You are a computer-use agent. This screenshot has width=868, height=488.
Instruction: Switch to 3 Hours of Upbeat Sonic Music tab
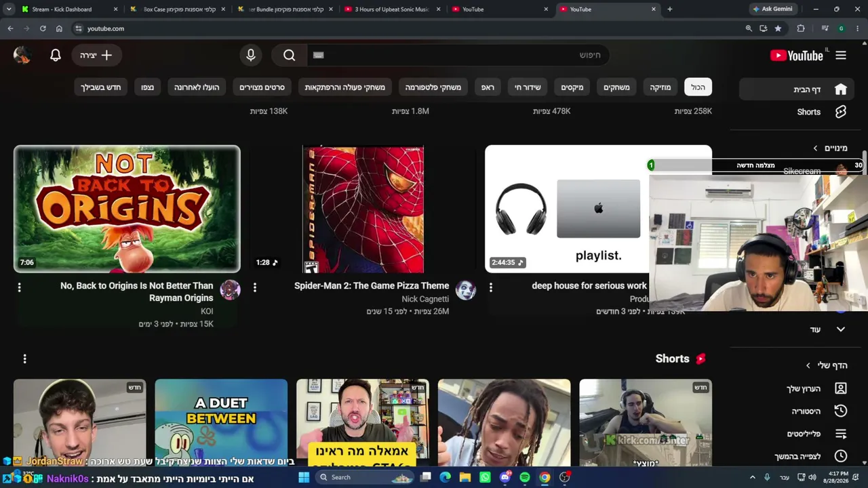point(392,9)
